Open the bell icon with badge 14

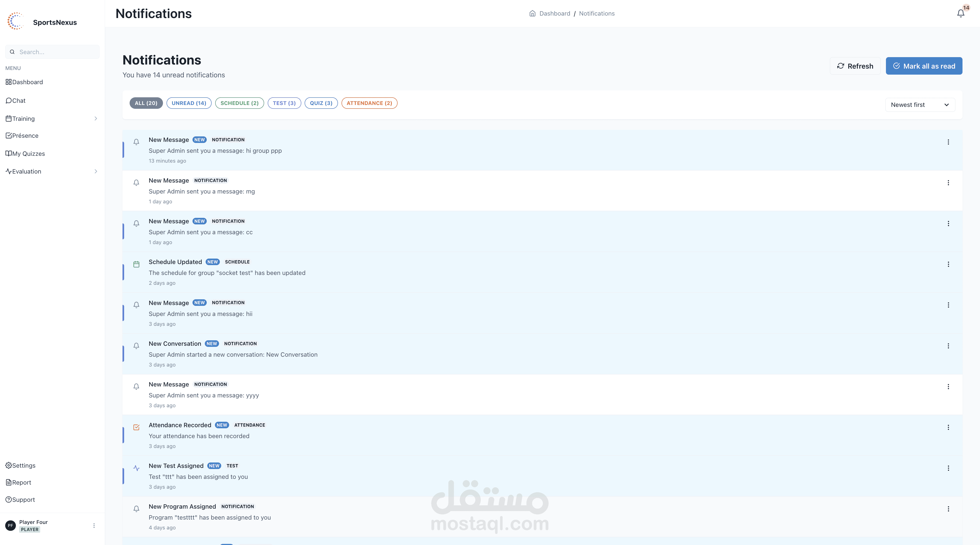960,14
